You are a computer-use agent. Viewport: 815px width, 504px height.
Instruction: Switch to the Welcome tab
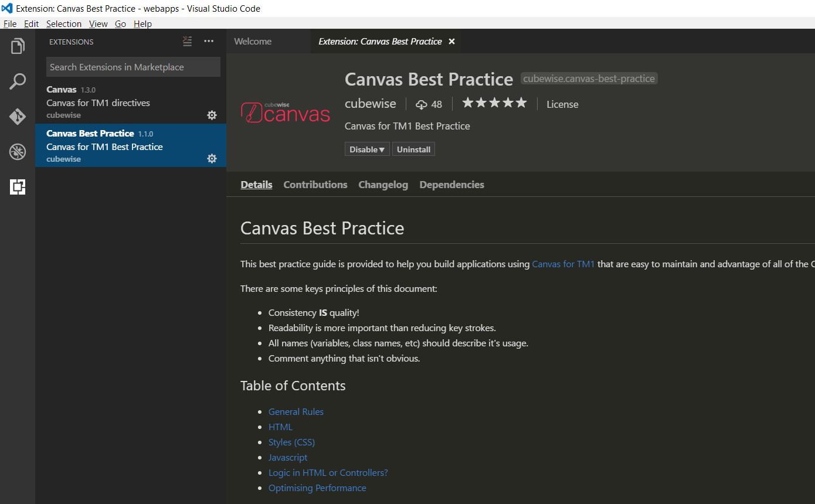(252, 41)
